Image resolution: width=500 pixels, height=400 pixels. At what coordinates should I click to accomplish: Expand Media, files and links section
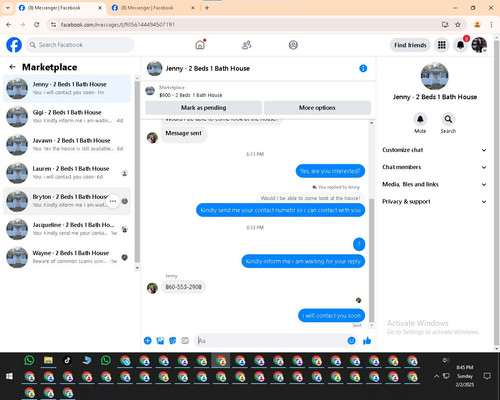434,184
